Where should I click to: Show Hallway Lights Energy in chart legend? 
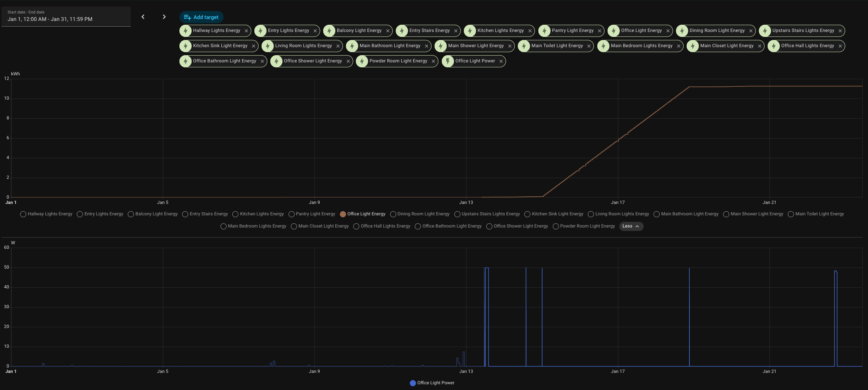pos(46,214)
